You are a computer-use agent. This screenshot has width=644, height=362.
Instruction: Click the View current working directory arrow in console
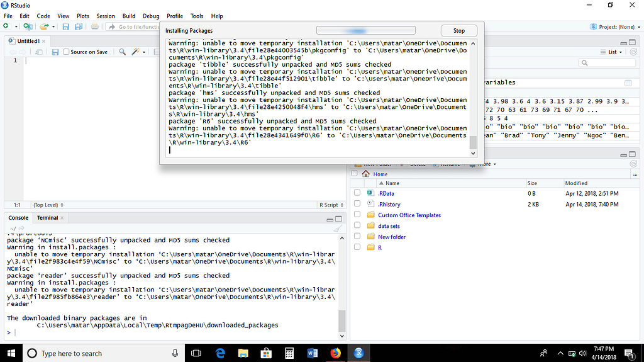click(x=21, y=229)
